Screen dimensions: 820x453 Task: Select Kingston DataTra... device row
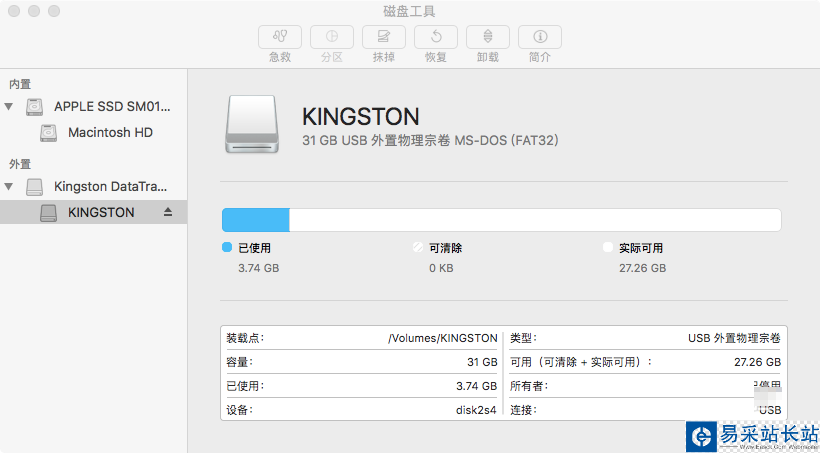click(x=94, y=187)
